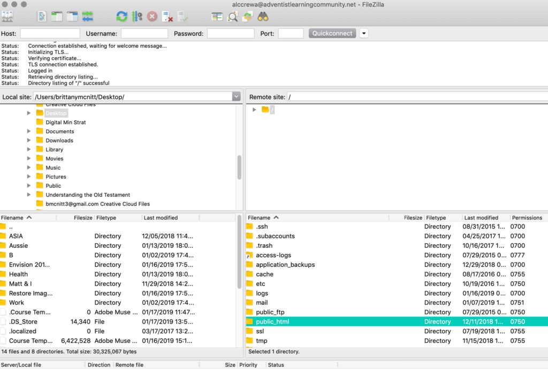Image resolution: width=548 pixels, height=392 pixels.
Task: Click the local tree vertical scrollbar
Action: (x=239, y=167)
